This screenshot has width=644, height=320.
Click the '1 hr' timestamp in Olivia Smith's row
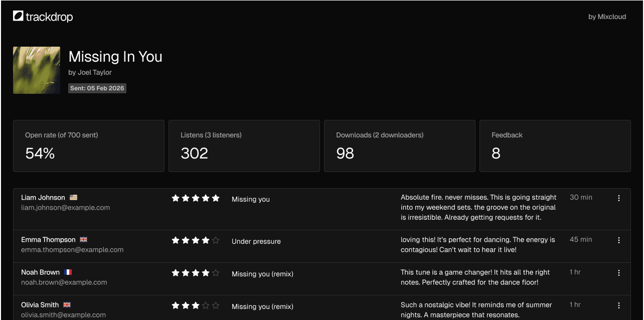[575, 305]
